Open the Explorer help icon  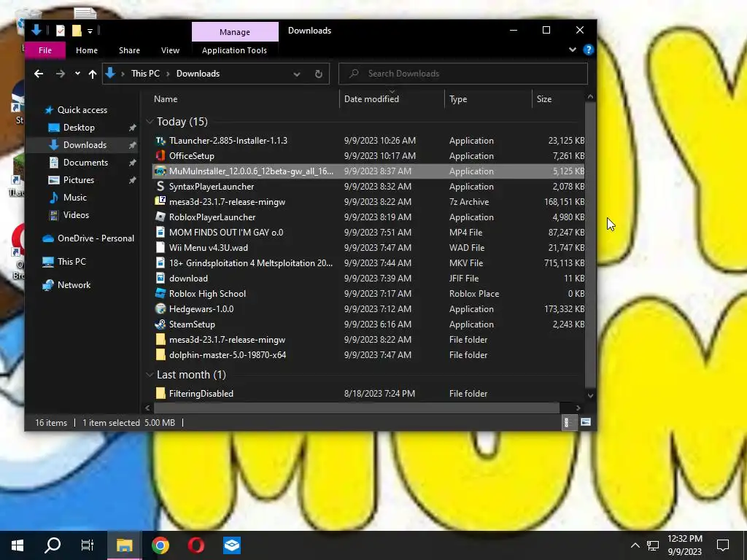pos(589,50)
